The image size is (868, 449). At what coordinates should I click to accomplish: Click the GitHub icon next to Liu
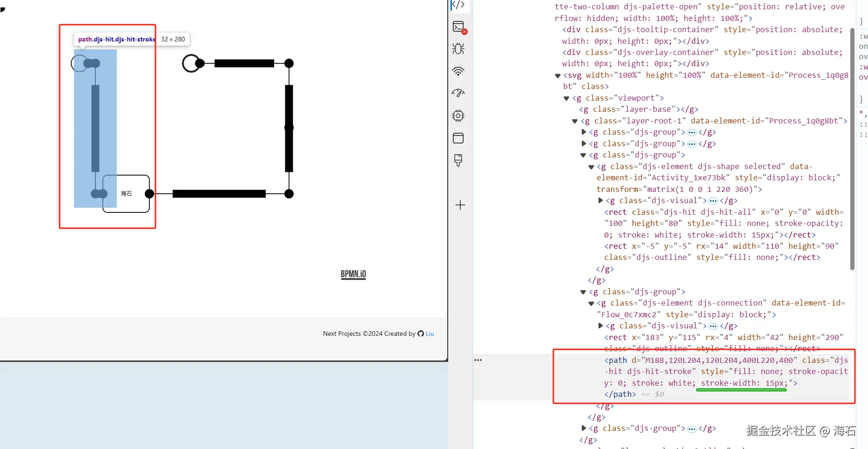point(421,333)
